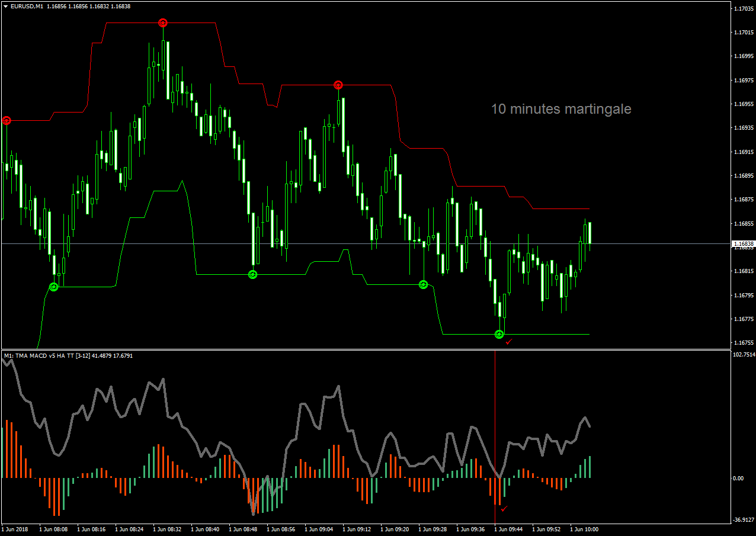Click the 1 Jun 09:04 time label
Screen dimensions: 756x536
point(319,529)
